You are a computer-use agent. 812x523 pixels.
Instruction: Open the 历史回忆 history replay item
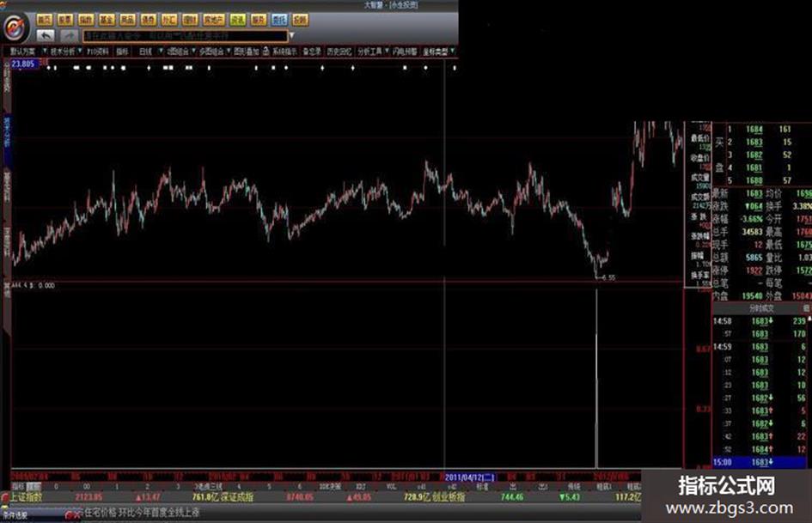coord(339,52)
